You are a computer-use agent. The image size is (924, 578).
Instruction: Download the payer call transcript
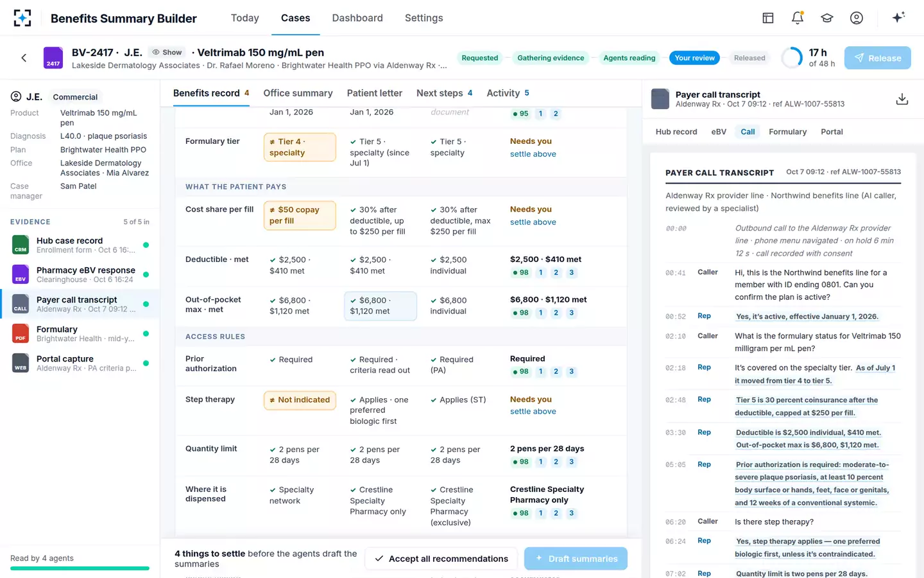[x=902, y=99]
